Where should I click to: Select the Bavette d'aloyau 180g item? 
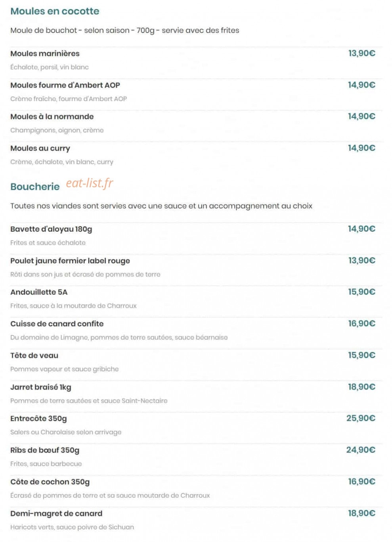(x=51, y=229)
